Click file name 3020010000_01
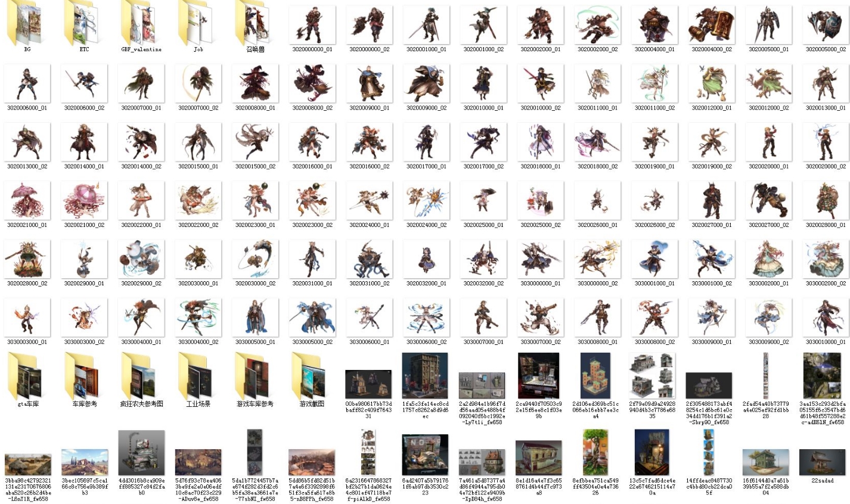This screenshot has height=504, width=850. click(483, 108)
